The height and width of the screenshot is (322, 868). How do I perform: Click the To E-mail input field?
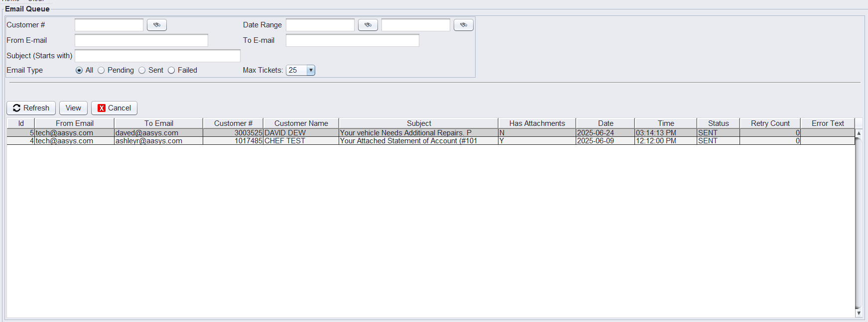(x=352, y=40)
